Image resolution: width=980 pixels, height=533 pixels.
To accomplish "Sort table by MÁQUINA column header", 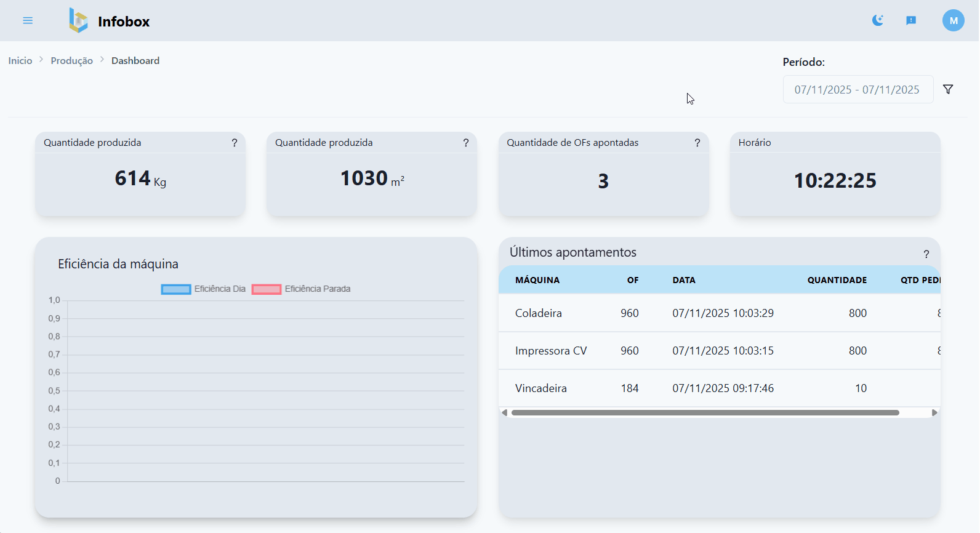I will point(537,280).
